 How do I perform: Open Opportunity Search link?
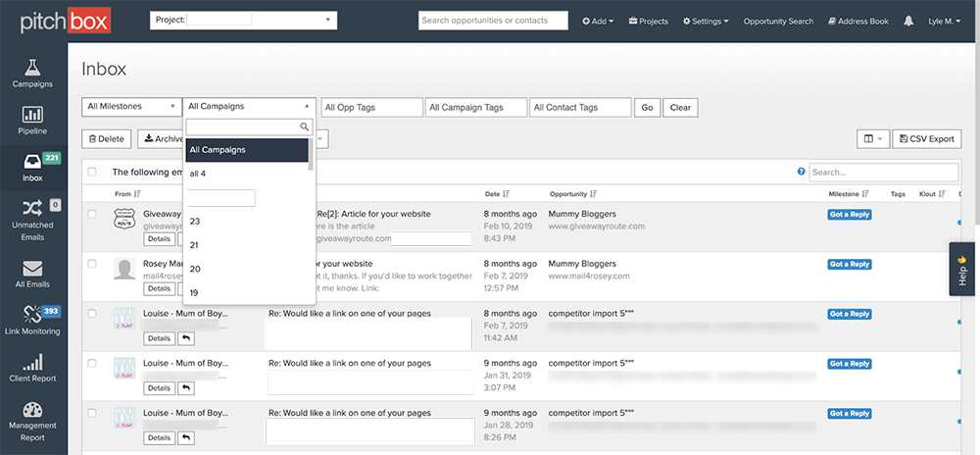tap(778, 22)
